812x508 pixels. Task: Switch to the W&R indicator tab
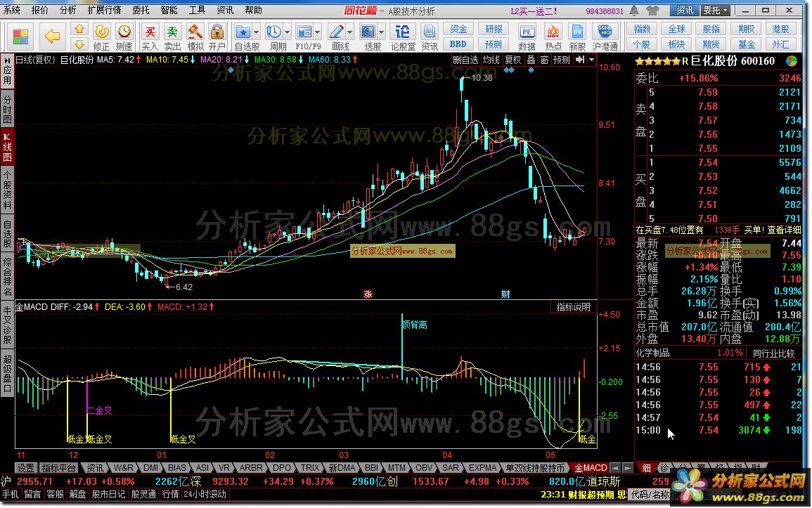click(x=123, y=468)
